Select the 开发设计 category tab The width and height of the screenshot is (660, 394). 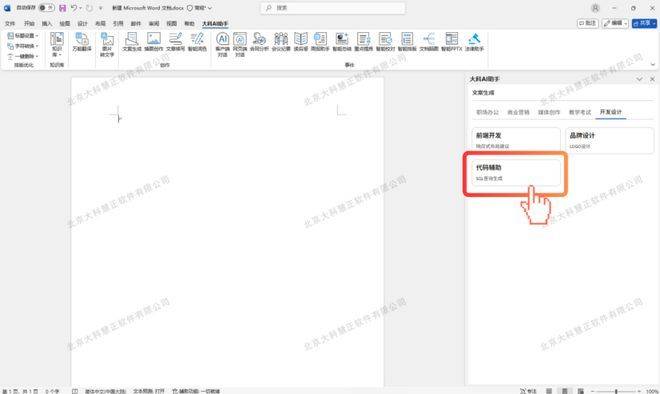(x=611, y=112)
